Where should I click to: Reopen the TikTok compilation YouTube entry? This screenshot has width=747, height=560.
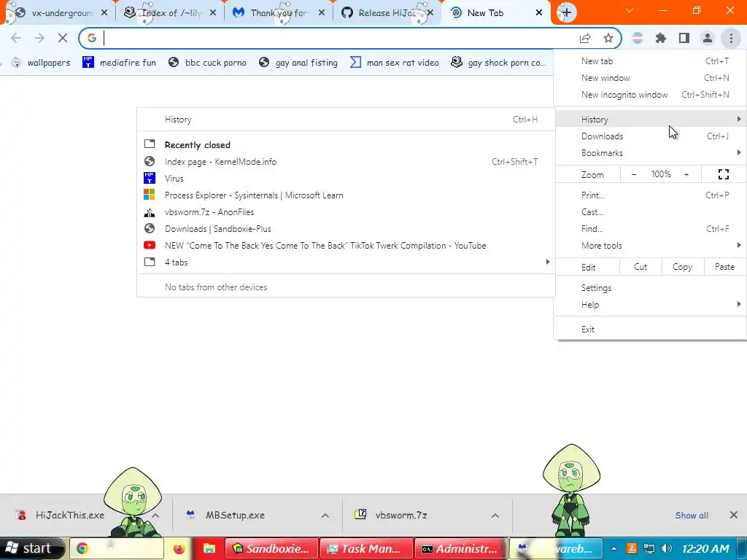click(x=346, y=246)
